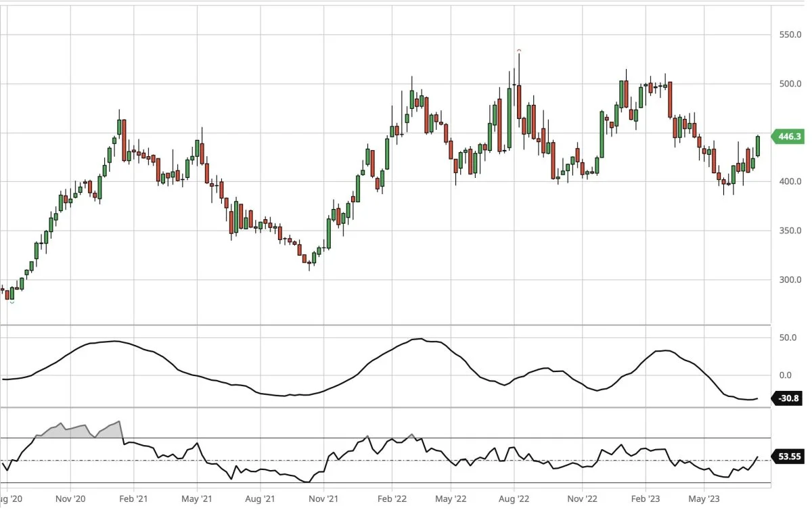Screen dimensions: 812x512
Task: Select the May '23 date label
Action: [x=704, y=499]
